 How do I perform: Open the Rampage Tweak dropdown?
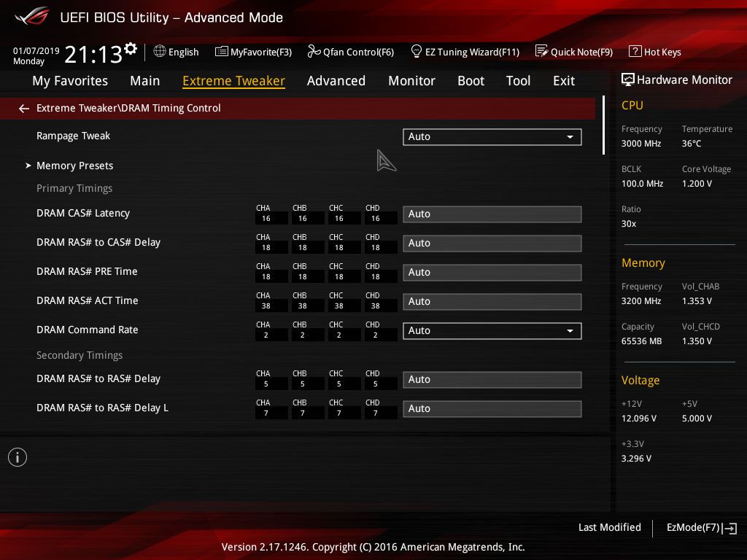[492, 136]
